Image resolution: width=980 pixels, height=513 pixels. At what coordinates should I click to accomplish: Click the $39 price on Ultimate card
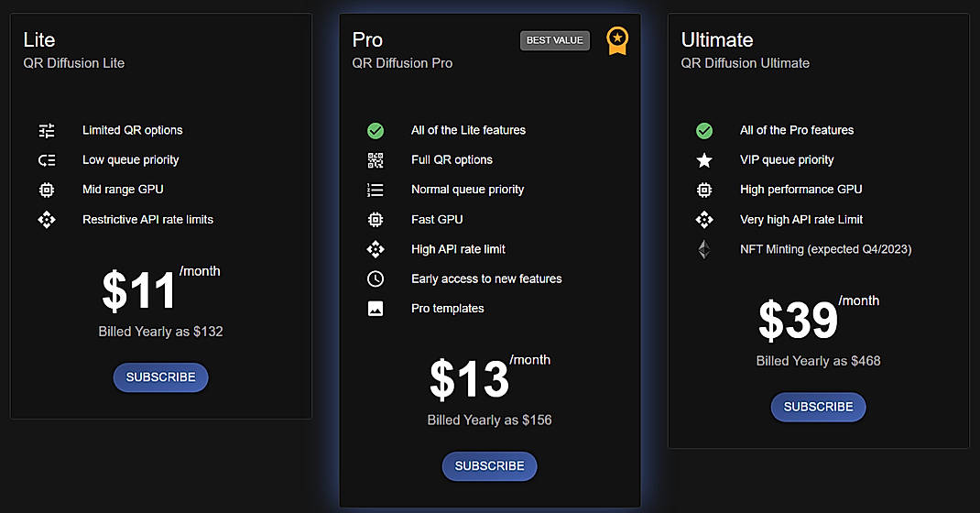798,320
